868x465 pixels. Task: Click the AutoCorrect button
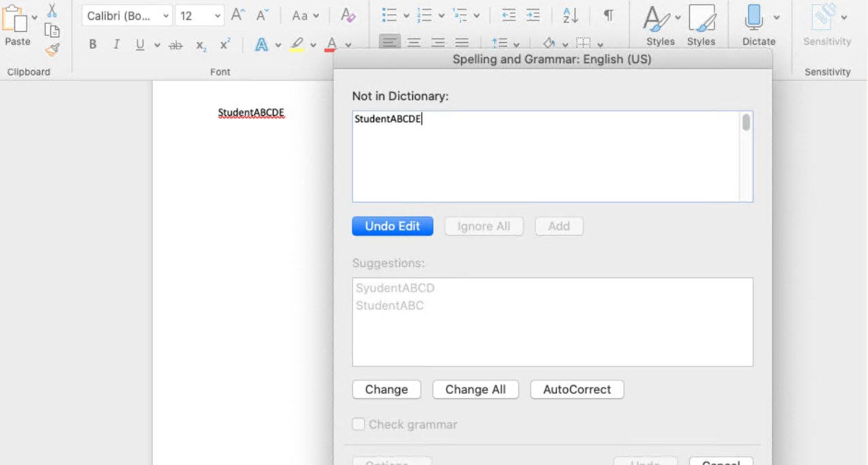pos(577,390)
